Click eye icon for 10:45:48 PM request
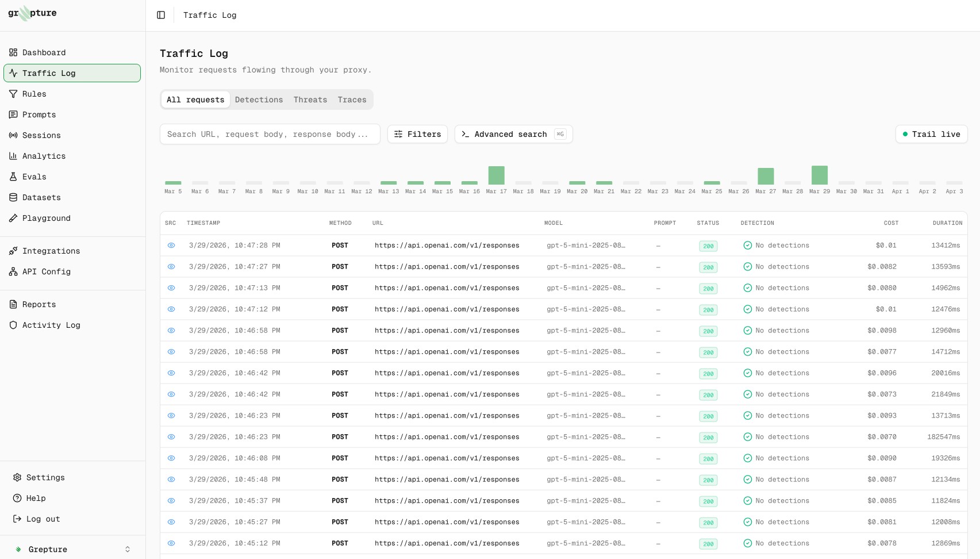 point(171,480)
